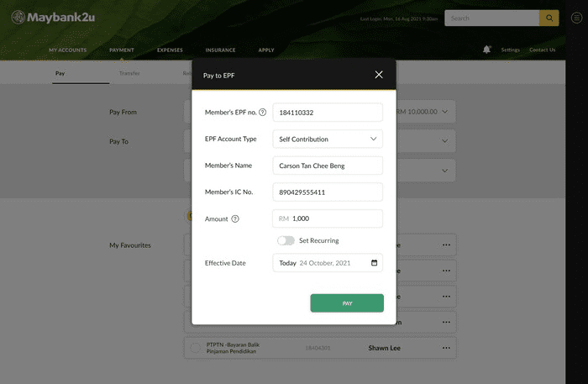Expand the EPF Account Type dropdown
The width and height of the screenshot is (588, 384).
click(x=373, y=139)
